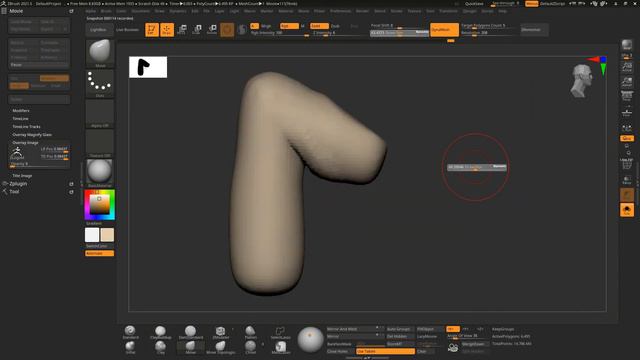This screenshot has width=640, height=360.
Task: Toggle BackfaceMask option
Action: [x=339, y=344]
